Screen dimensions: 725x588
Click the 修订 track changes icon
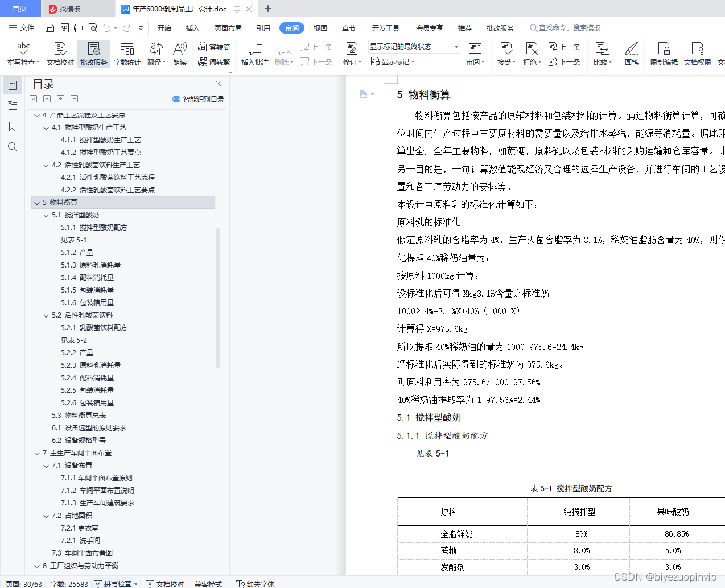pyautogui.click(x=352, y=54)
